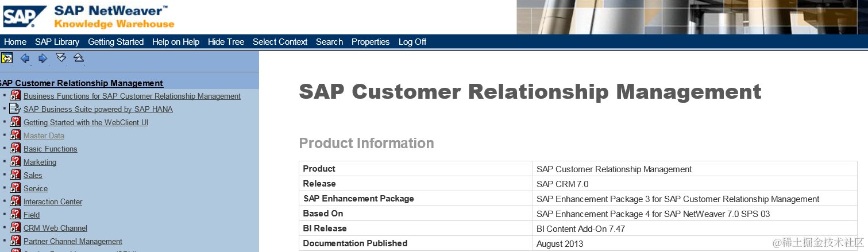Click the structure icon beside Business Functions for SAP CRM

point(15,95)
